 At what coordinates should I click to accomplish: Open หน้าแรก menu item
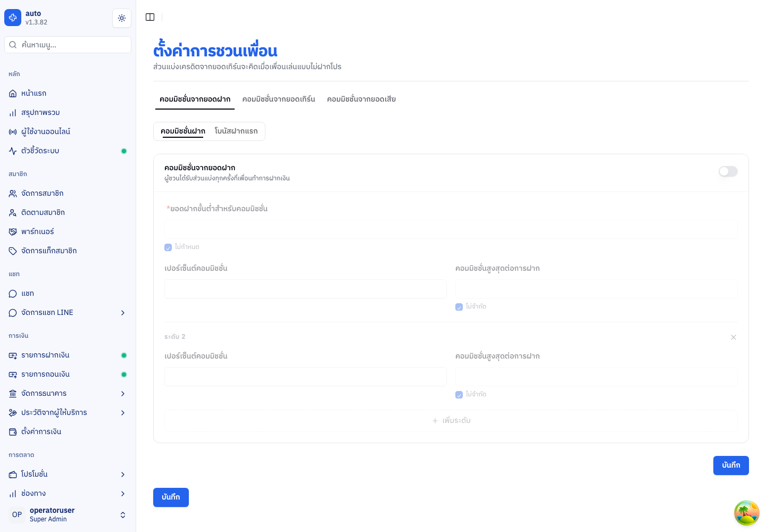click(68, 94)
